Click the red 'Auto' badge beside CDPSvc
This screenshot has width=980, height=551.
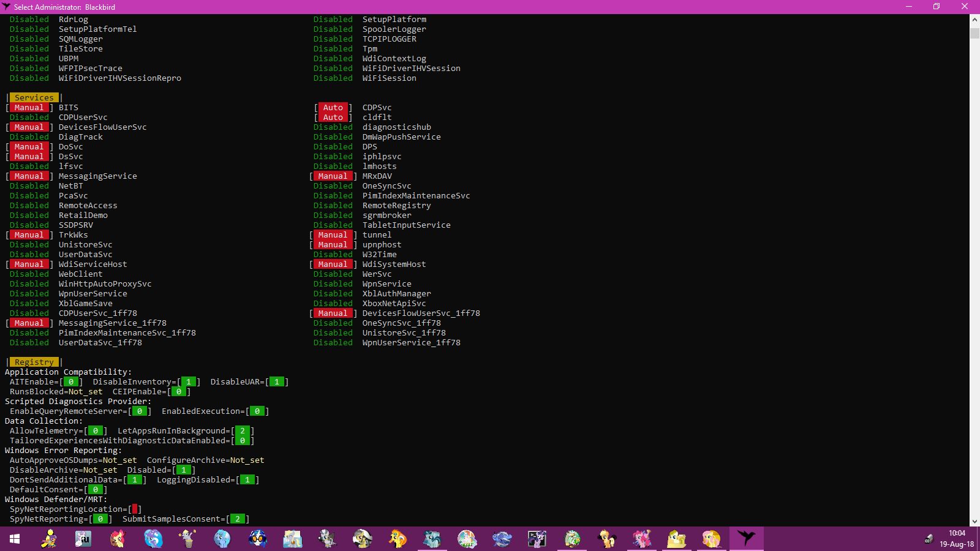click(333, 107)
